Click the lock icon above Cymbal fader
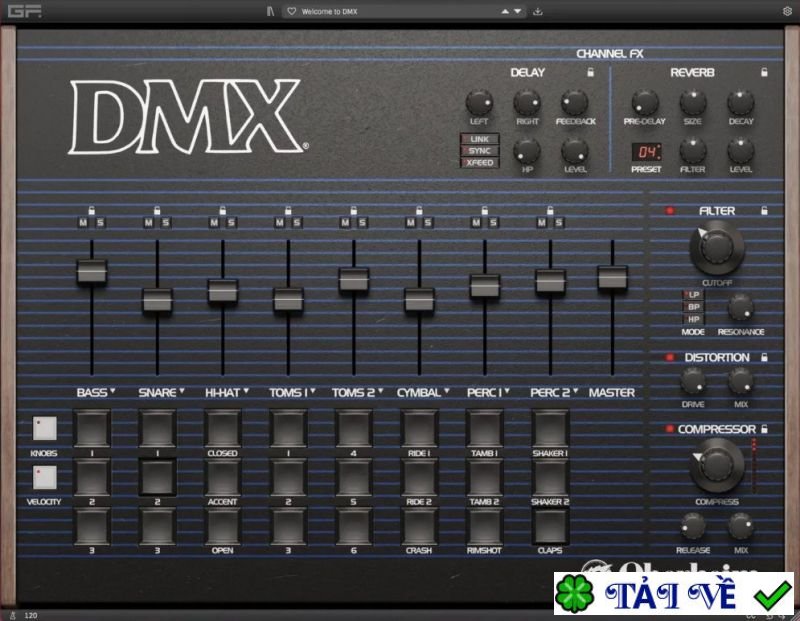The image size is (800, 621). point(419,210)
